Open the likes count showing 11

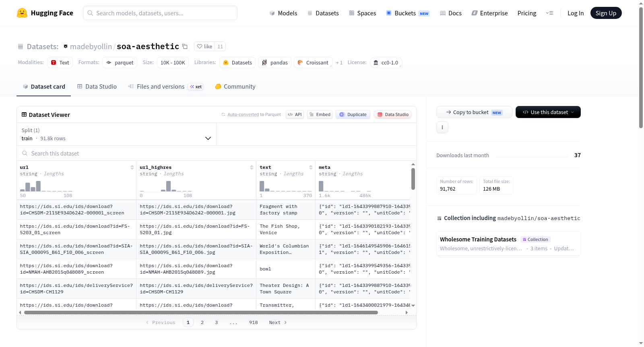(x=220, y=46)
